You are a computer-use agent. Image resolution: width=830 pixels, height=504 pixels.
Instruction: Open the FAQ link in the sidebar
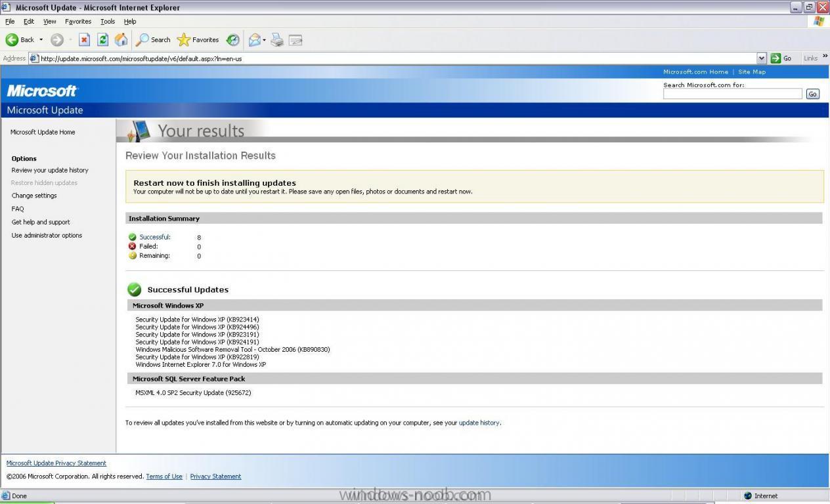tap(18, 209)
